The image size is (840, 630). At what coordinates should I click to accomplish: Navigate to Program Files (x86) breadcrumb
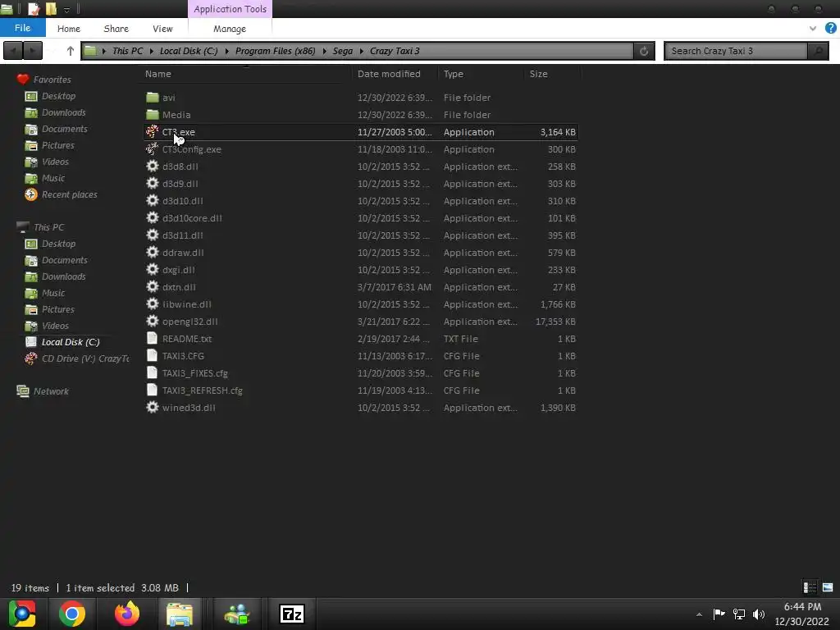tap(276, 51)
